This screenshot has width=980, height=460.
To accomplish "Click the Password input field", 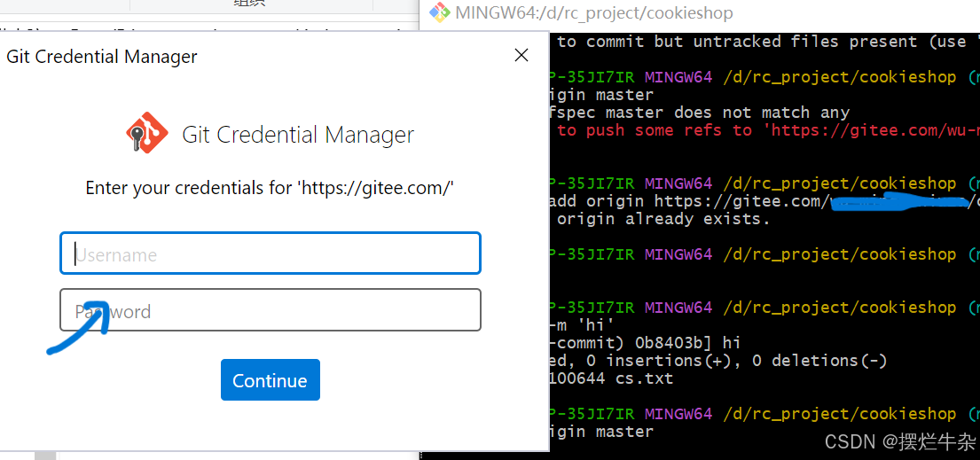I will pos(270,309).
